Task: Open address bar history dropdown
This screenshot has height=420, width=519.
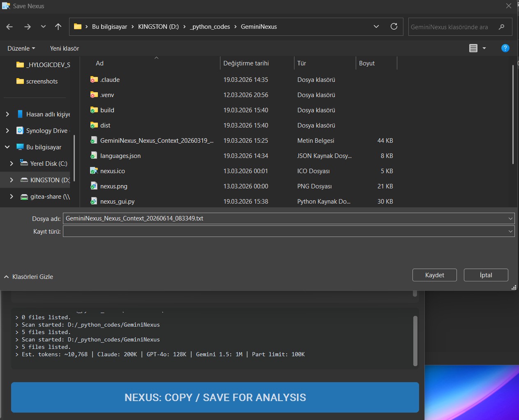Action: click(376, 26)
